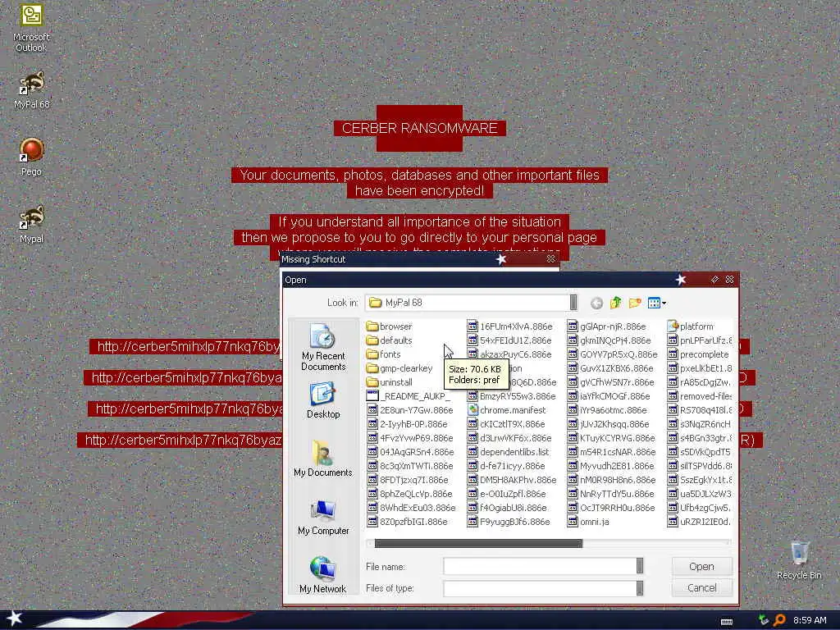
Task: Select the Pego desktop shortcut
Action: [x=31, y=157]
